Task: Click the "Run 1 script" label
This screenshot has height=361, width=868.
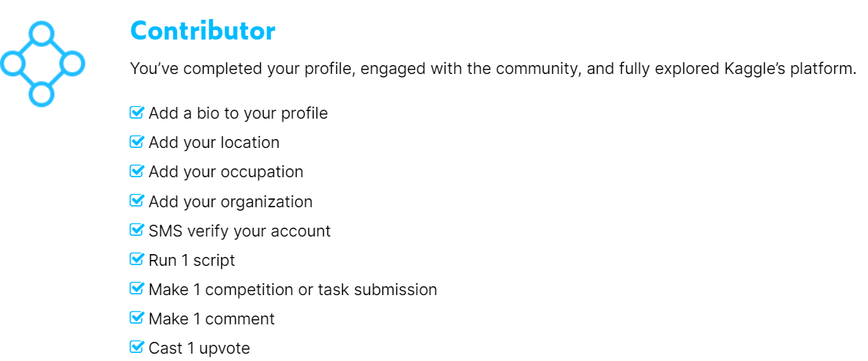Action: click(x=191, y=261)
